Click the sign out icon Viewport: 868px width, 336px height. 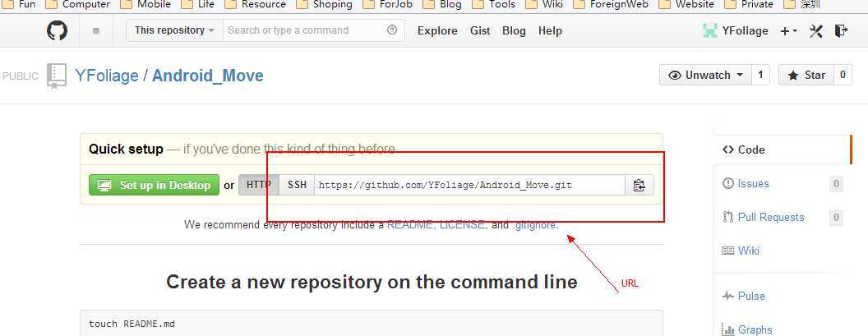(x=841, y=30)
